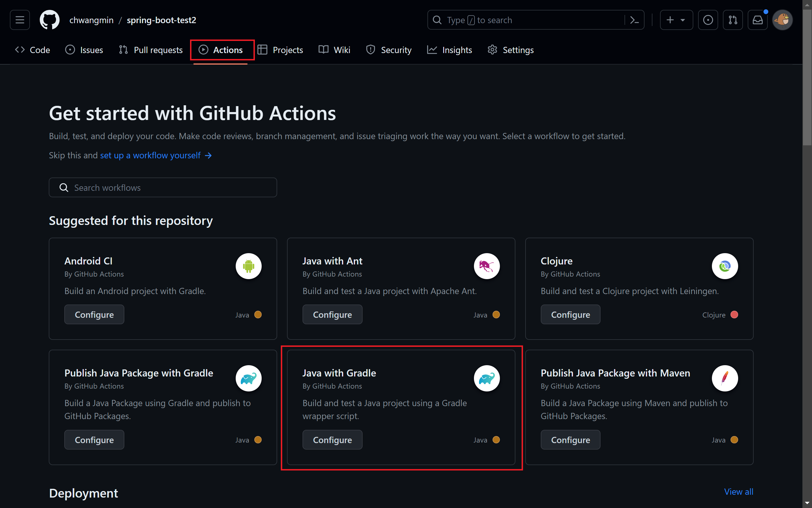Open the Issues tab

[84, 50]
